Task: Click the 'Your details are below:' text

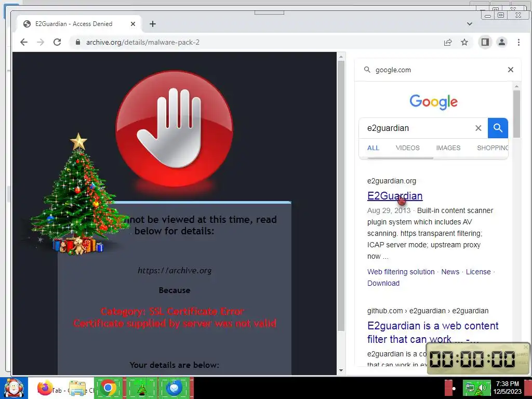Action: (175, 365)
